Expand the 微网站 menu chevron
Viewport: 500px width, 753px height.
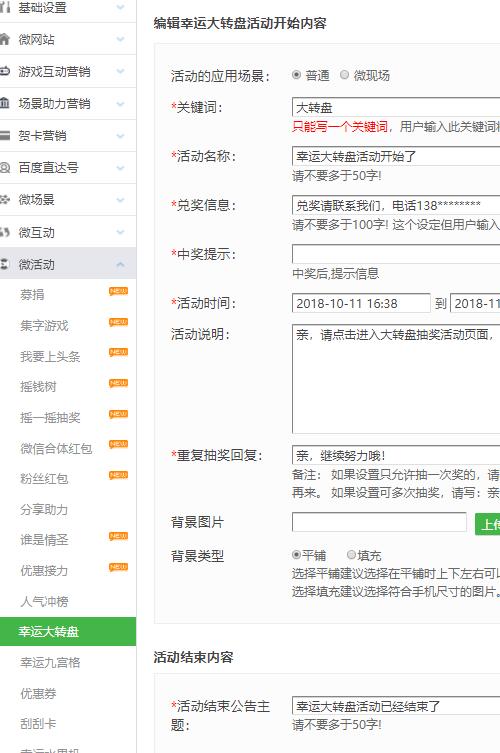pyautogui.click(x=121, y=39)
